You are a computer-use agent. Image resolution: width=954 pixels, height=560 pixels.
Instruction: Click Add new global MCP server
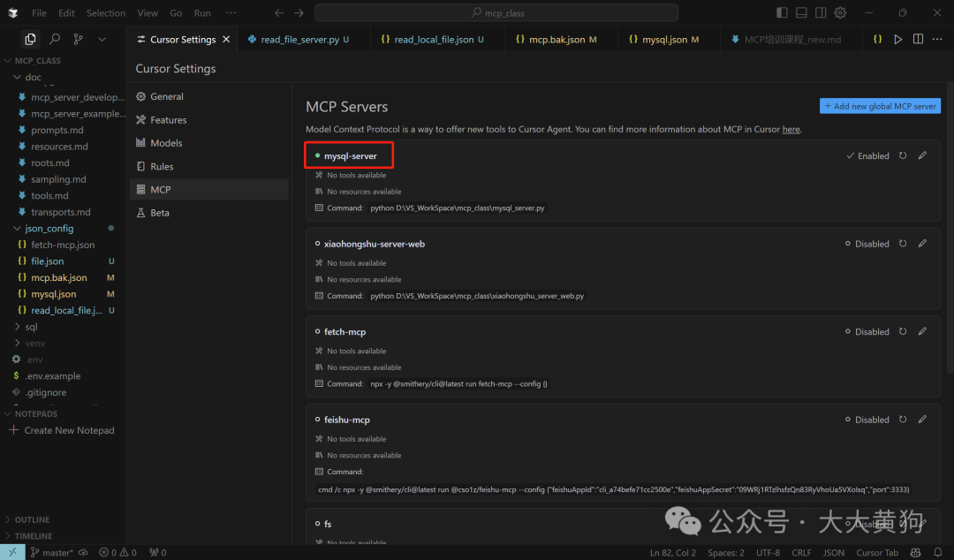[x=880, y=106]
